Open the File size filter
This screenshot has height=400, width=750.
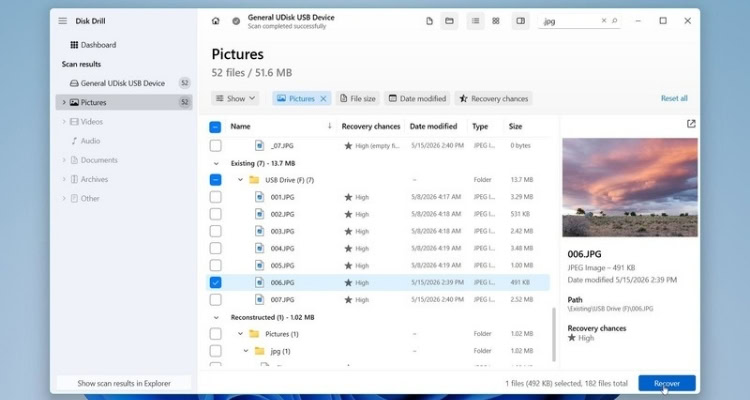pyautogui.click(x=357, y=99)
